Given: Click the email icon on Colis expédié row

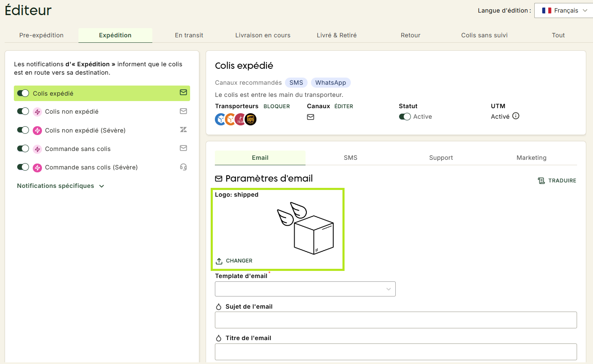Looking at the screenshot, I should (183, 92).
